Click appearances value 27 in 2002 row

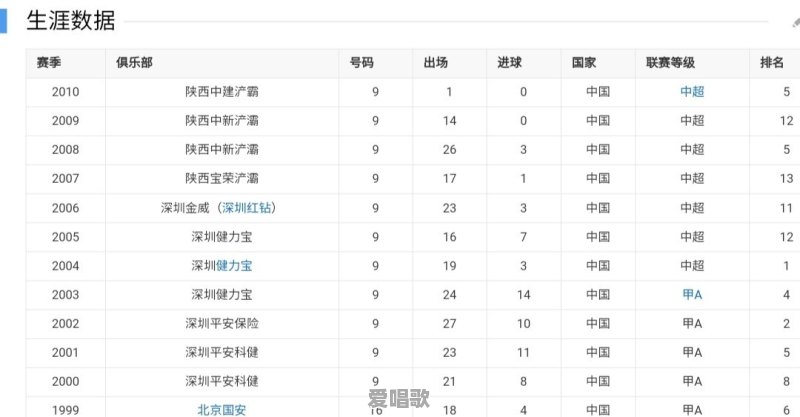pos(449,324)
